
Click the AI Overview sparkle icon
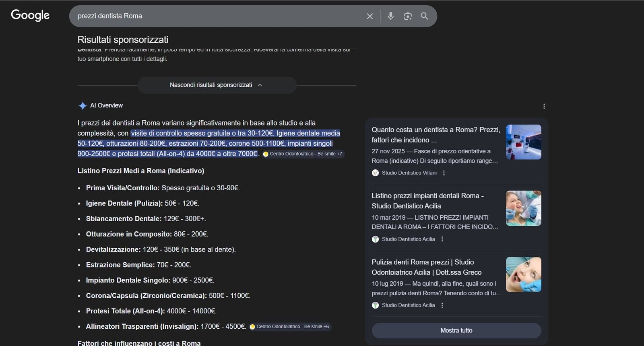click(83, 106)
